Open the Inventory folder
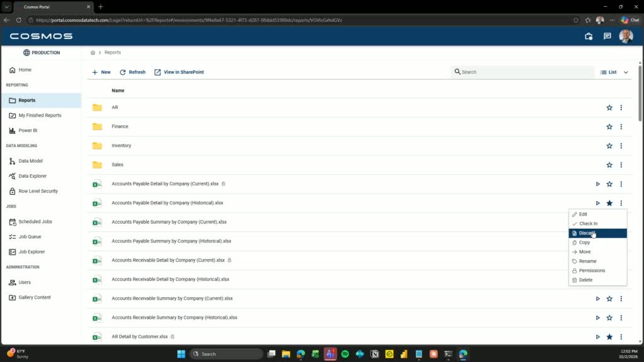 pyautogui.click(x=121, y=146)
